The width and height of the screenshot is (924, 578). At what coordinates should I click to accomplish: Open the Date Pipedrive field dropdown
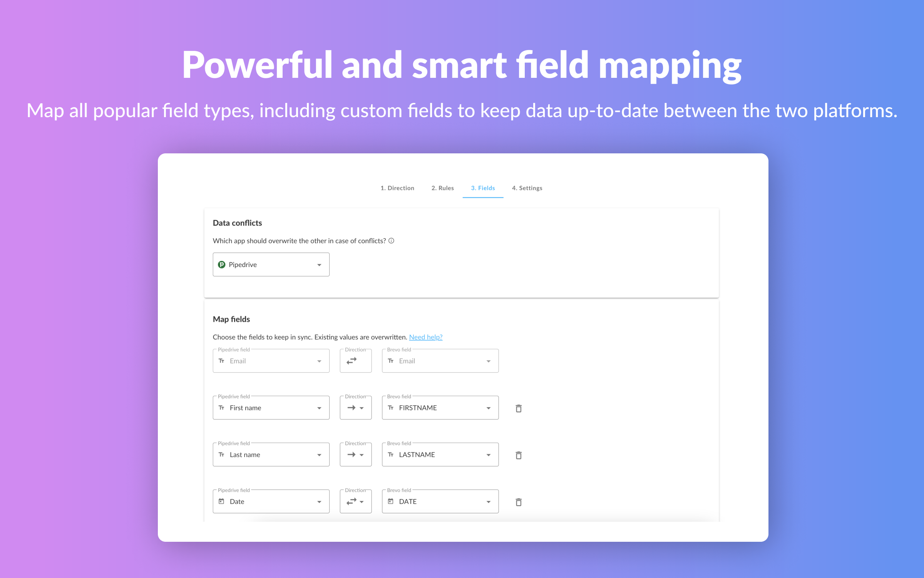click(271, 501)
